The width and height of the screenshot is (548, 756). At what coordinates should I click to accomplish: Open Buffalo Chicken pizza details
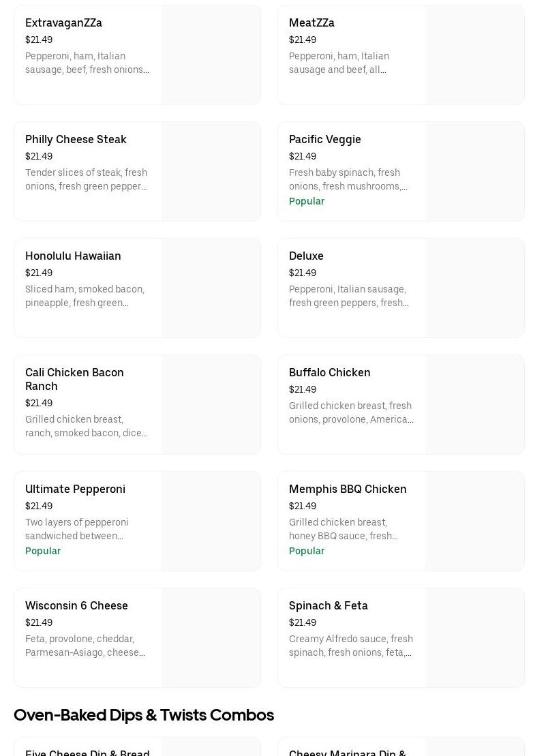tap(329, 373)
